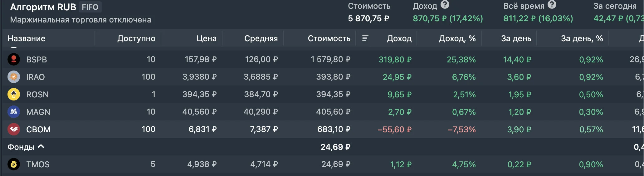Screen dimensions: 644x176
Task: Click the sort icon beside the Доход column
Action: (x=365, y=38)
